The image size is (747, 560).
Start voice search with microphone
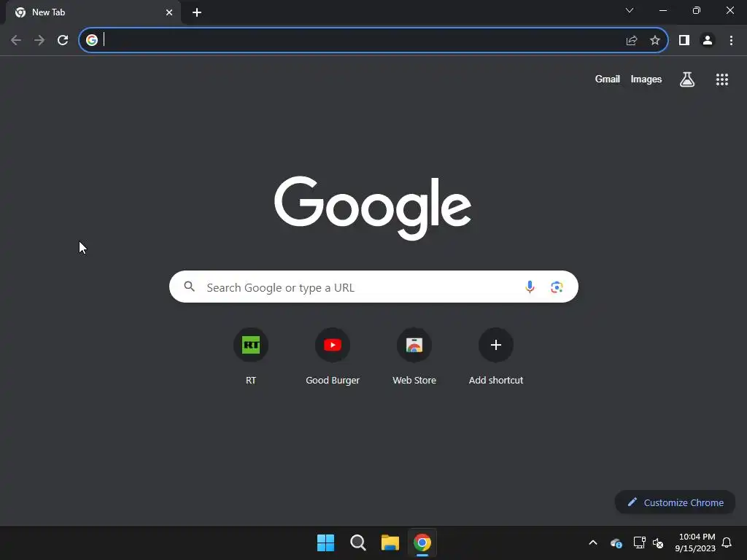[530, 287]
